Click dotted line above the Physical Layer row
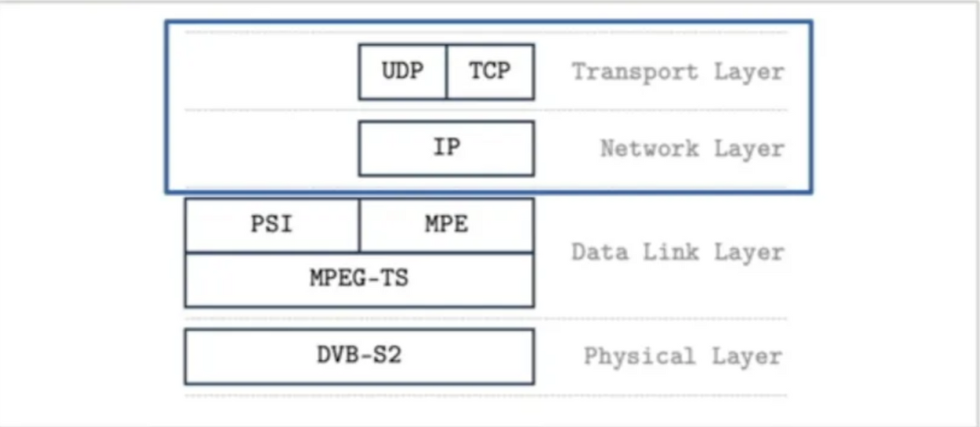Screen dimensions: 980x427 pos(485,318)
